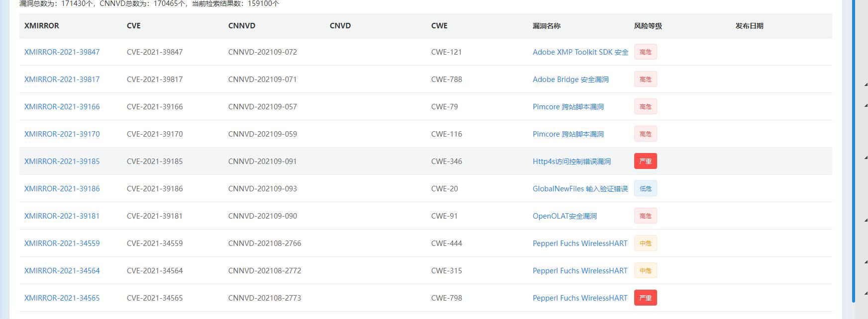Click the XMIRROR column header
Viewport: 868px width, 319px height.
(x=42, y=26)
